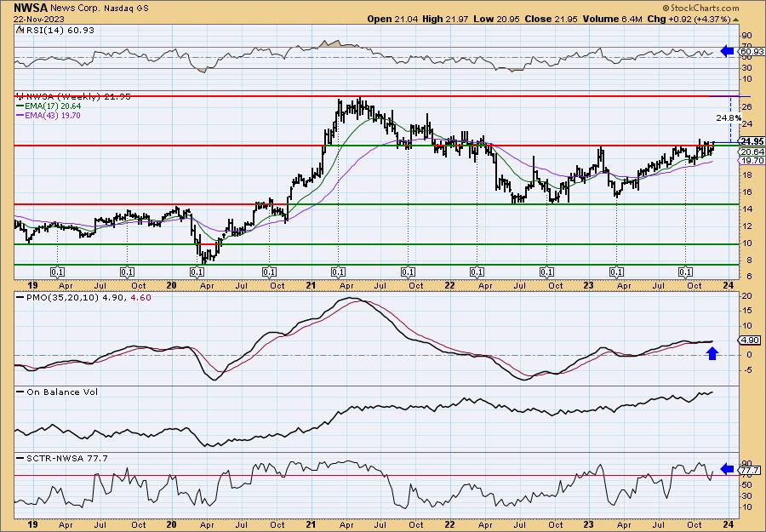Click year label '21' under the price panel
The image size is (766, 532).
coord(310,285)
